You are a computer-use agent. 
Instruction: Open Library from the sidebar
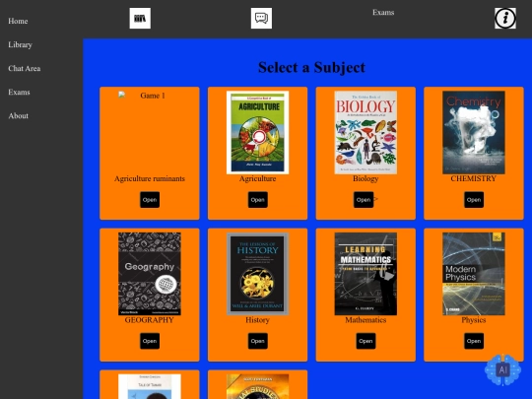click(20, 44)
